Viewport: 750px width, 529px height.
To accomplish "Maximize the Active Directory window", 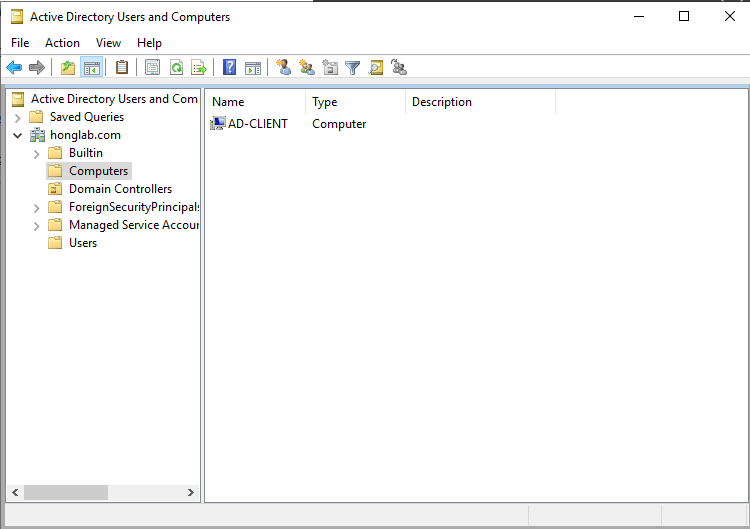I will [684, 16].
